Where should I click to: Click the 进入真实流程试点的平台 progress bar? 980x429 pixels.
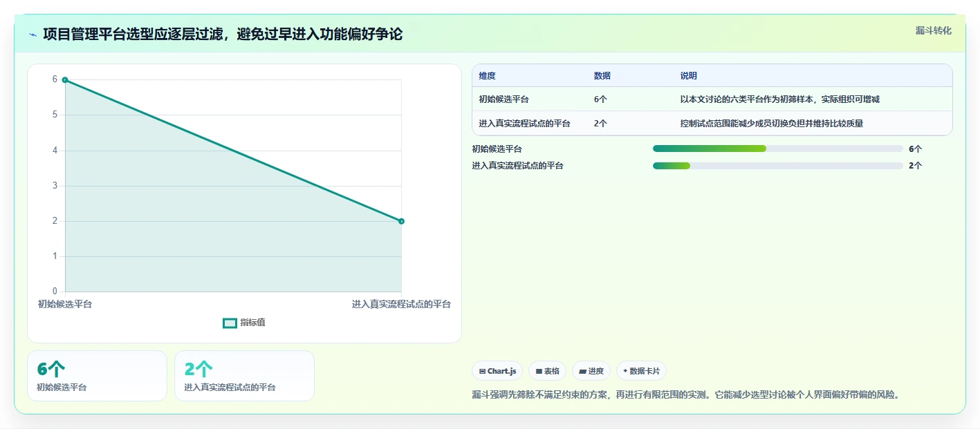click(778, 165)
